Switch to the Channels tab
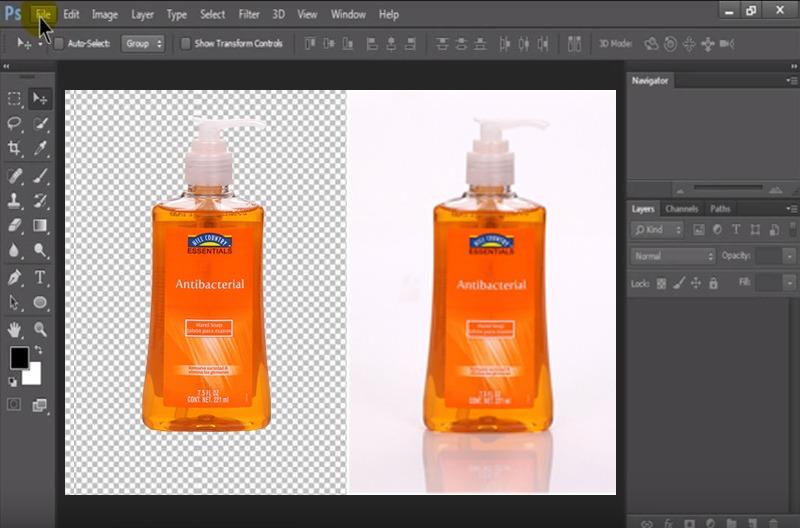Screen dimensions: 800x528 (x=682, y=209)
